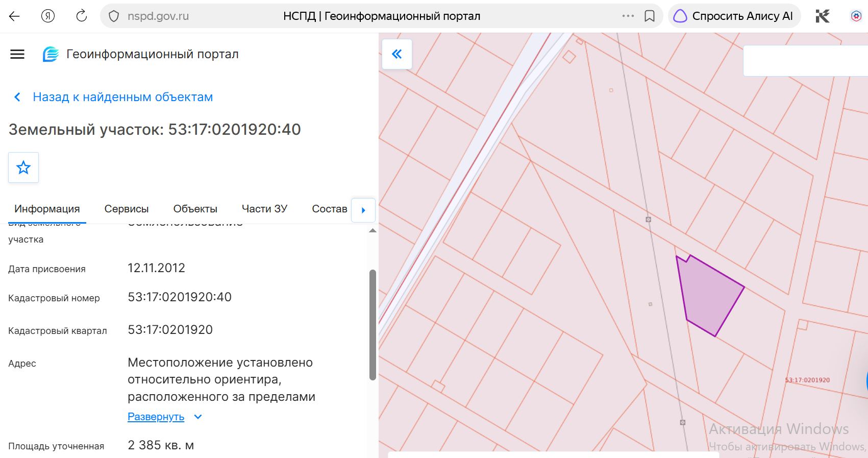Open the hamburger menu of the portal
This screenshot has height=458, width=868.
tap(17, 54)
